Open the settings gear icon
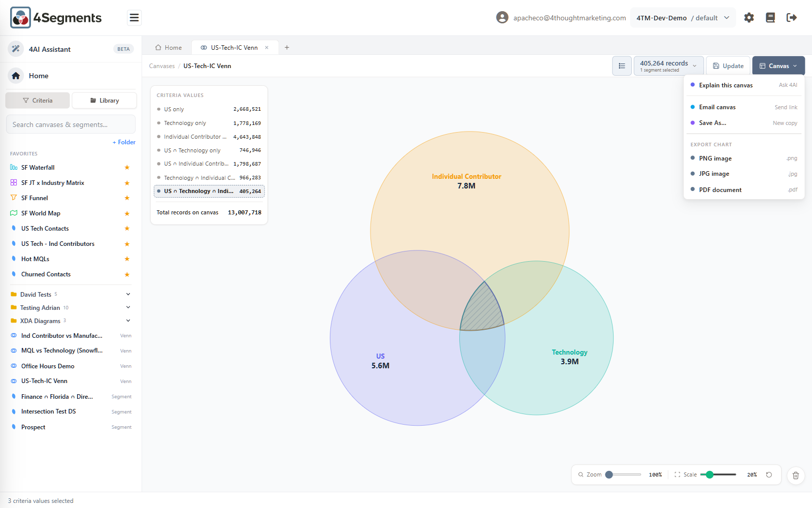 [x=749, y=18]
